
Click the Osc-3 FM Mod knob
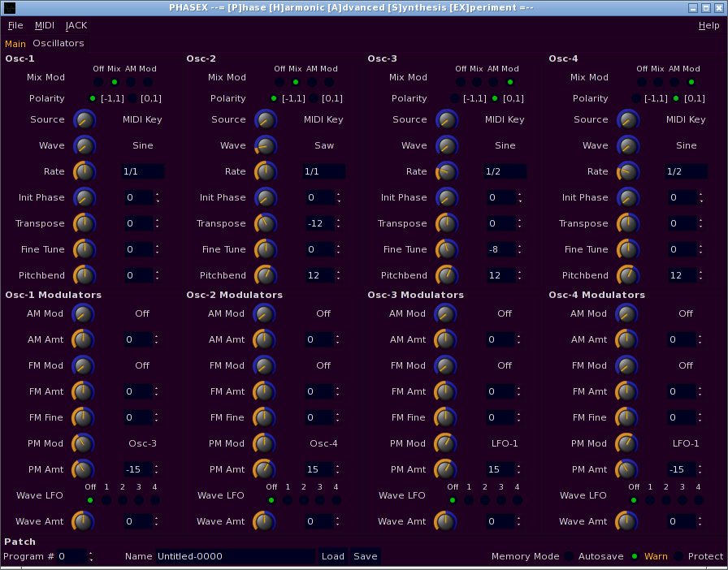[444, 365]
